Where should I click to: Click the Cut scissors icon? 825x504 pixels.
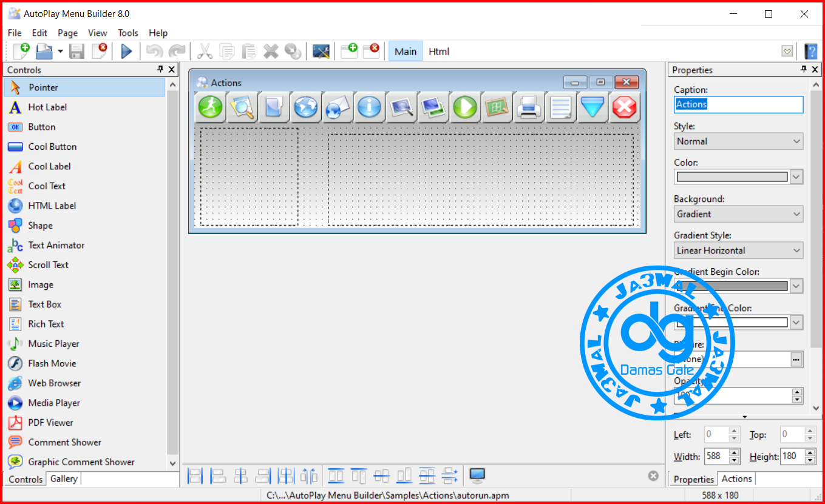(x=205, y=51)
